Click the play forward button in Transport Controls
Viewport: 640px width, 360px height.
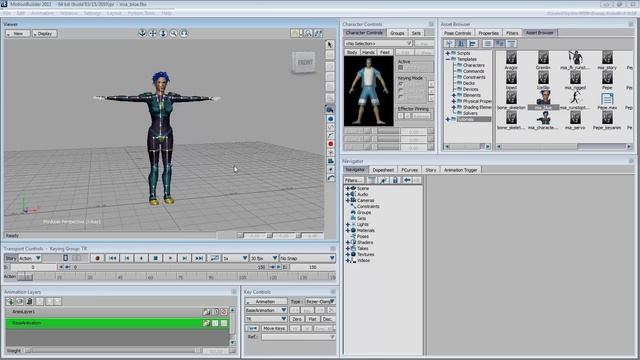click(x=170, y=258)
